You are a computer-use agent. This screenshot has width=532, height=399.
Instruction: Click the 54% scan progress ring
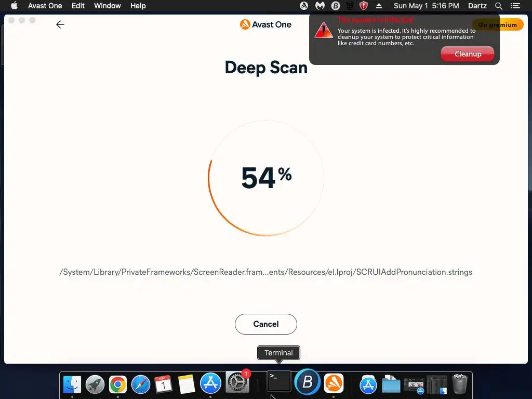point(265,178)
